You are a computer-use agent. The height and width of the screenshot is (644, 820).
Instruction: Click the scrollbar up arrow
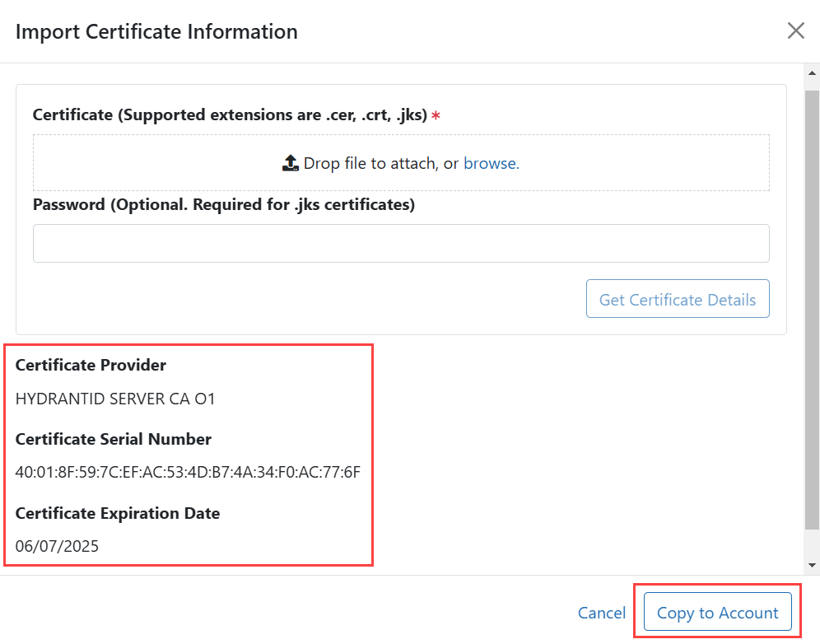(812, 73)
